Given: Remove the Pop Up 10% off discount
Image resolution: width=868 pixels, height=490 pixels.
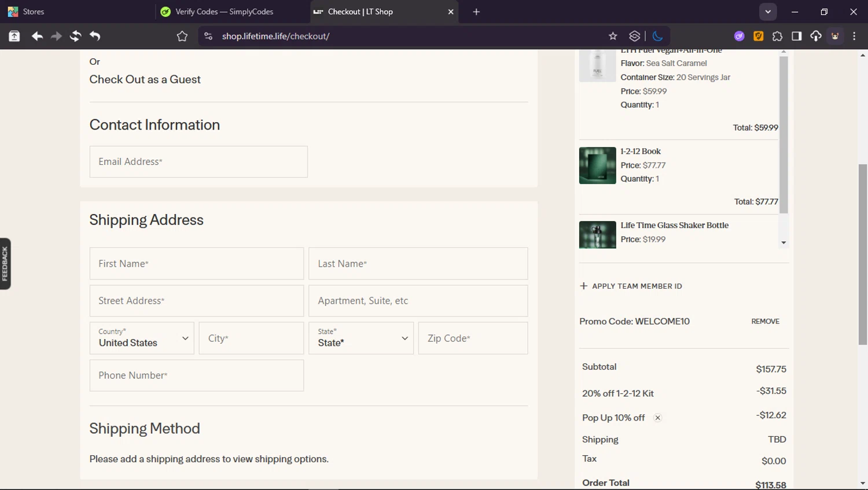Looking at the screenshot, I should click(x=657, y=418).
